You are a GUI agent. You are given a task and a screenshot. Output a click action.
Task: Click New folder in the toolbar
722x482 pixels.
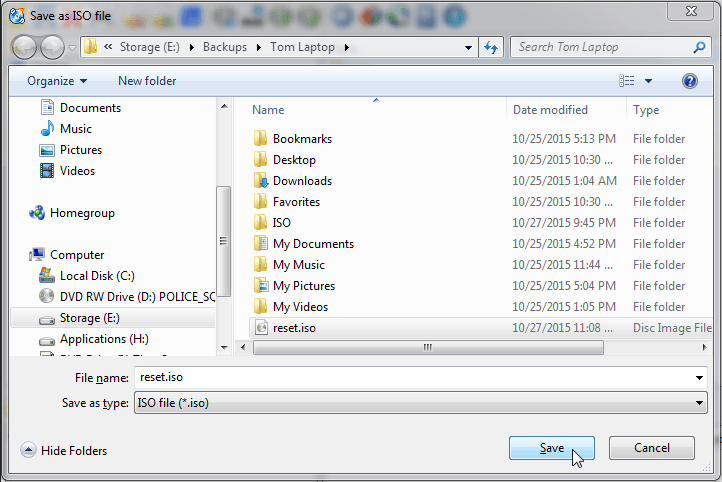tap(147, 81)
